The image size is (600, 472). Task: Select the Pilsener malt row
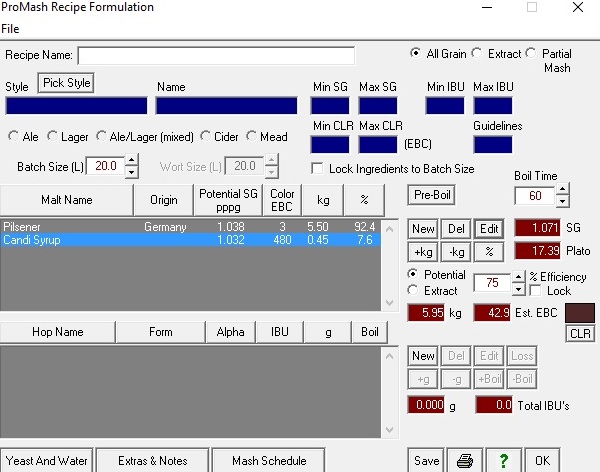point(190,227)
